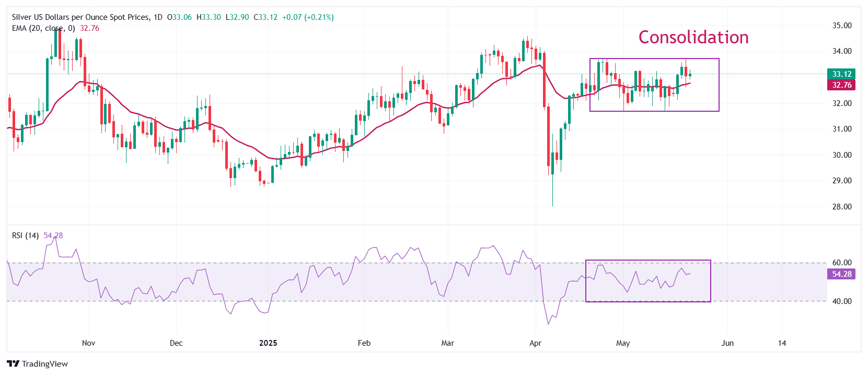Click the Silver US Dollars chart title

[80, 17]
